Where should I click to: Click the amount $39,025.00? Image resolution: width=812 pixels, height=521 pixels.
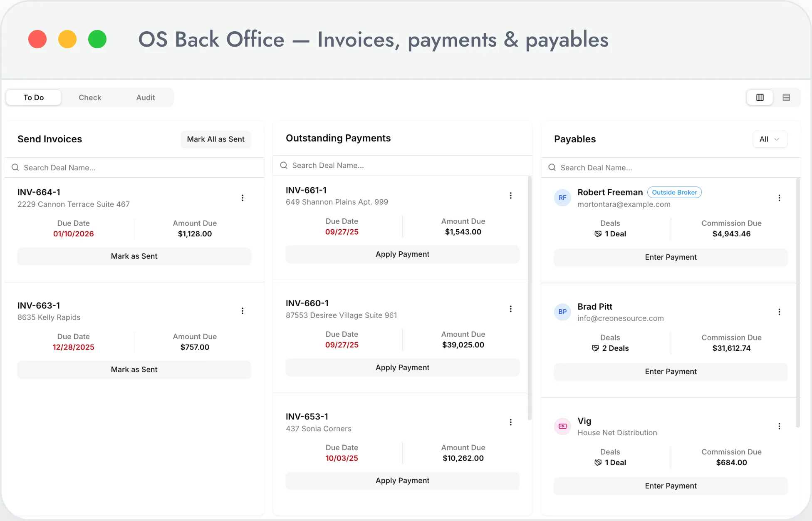pos(463,345)
